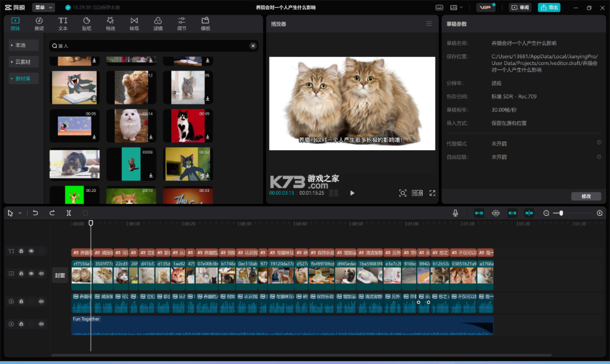Click 自由层级 help info icon
This screenshot has height=364, width=610.
pos(599,157)
